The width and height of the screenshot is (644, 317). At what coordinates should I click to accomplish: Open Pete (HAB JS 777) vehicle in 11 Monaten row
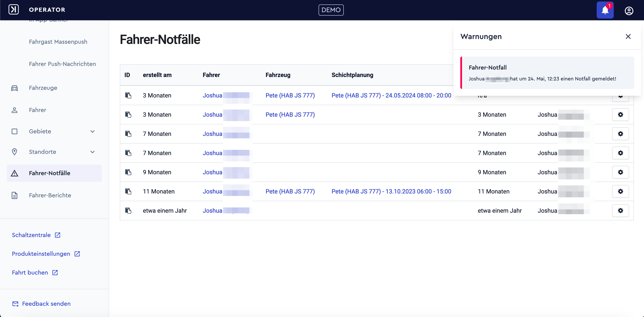coord(290,191)
